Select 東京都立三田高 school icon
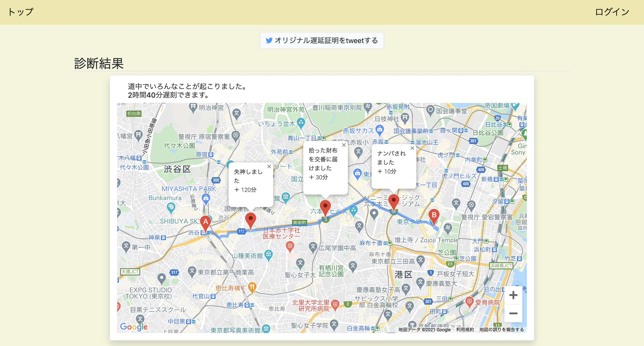Image resolution: width=644 pixels, height=346 pixels. (x=420, y=261)
